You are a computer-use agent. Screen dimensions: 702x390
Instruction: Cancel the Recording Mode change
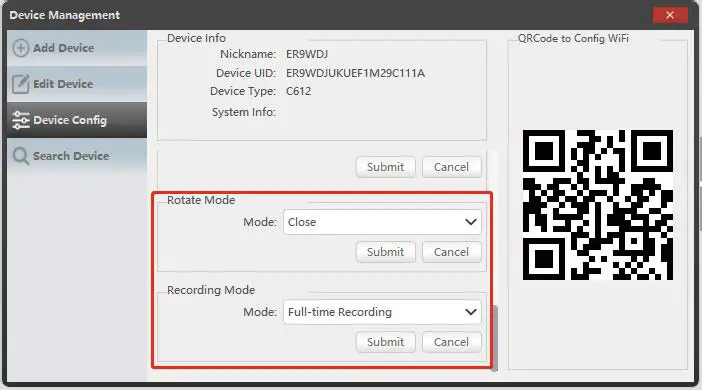pos(451,342)
